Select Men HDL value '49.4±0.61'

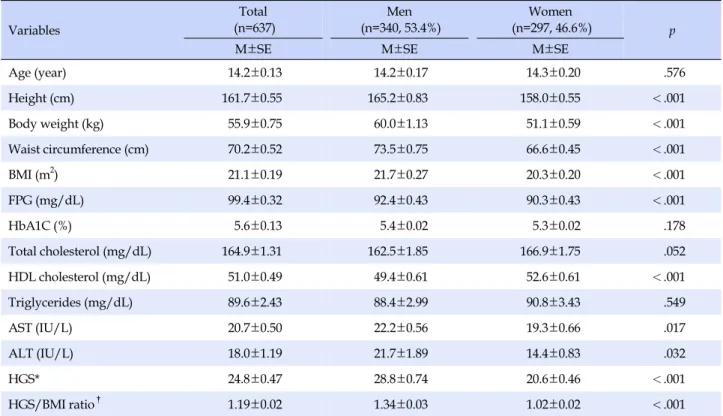coord(401,277)
